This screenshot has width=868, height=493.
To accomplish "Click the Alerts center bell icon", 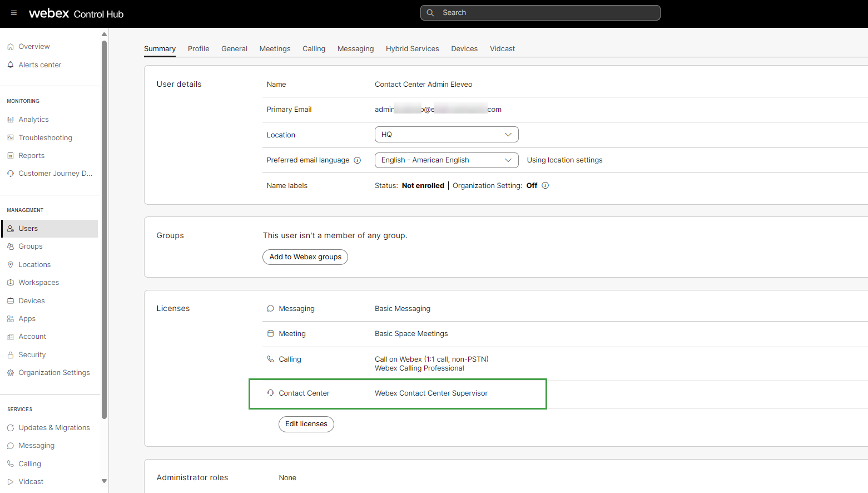I will tap(11, 65).
